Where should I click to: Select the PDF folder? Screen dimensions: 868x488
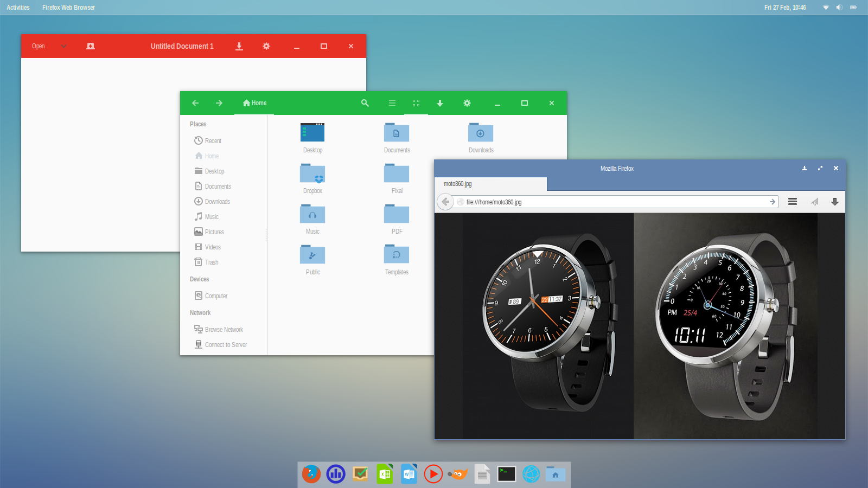pyautogui.click(x=397, y=214)
